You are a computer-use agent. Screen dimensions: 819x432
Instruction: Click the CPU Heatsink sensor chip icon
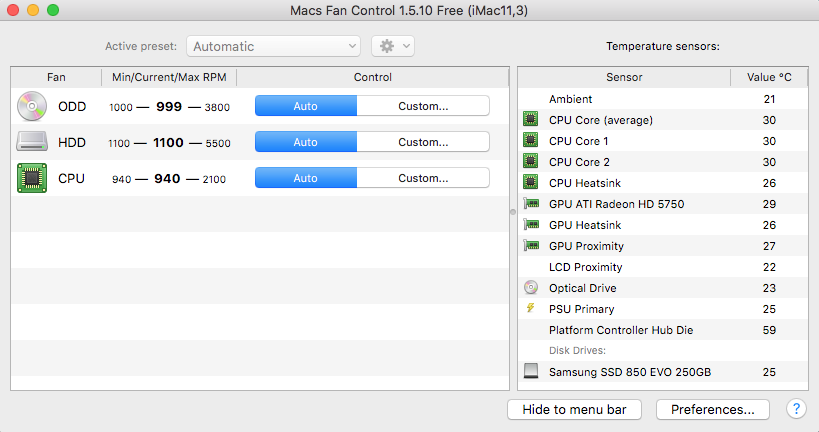tap(530, 183)
